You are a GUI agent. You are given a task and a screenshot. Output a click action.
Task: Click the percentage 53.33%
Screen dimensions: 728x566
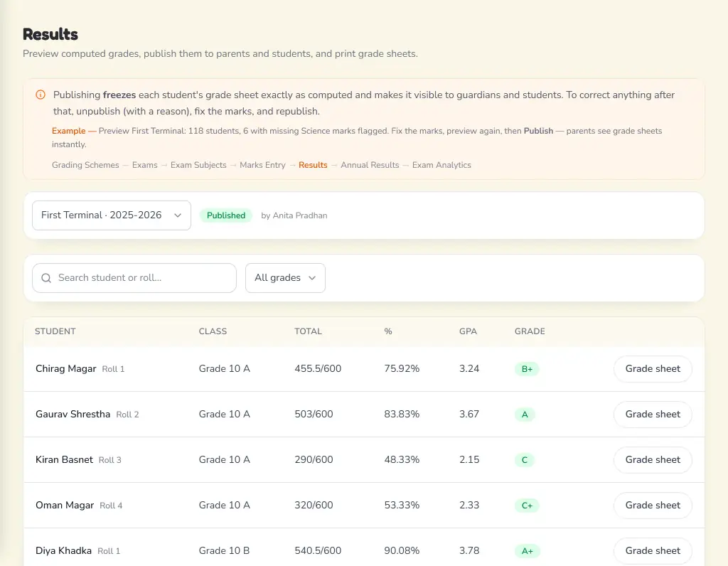[402, 505]
